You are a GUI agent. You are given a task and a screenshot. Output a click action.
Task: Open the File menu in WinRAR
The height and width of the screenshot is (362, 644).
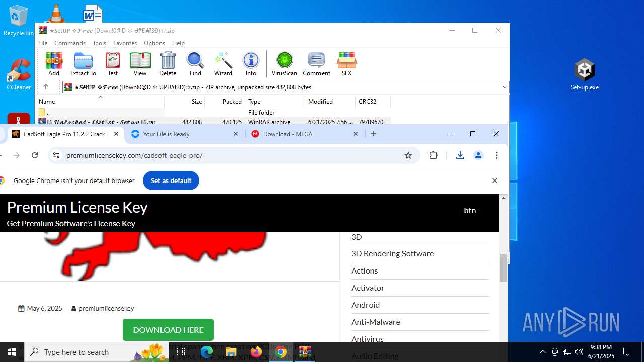pyautogui.click(x=43, y=43)
